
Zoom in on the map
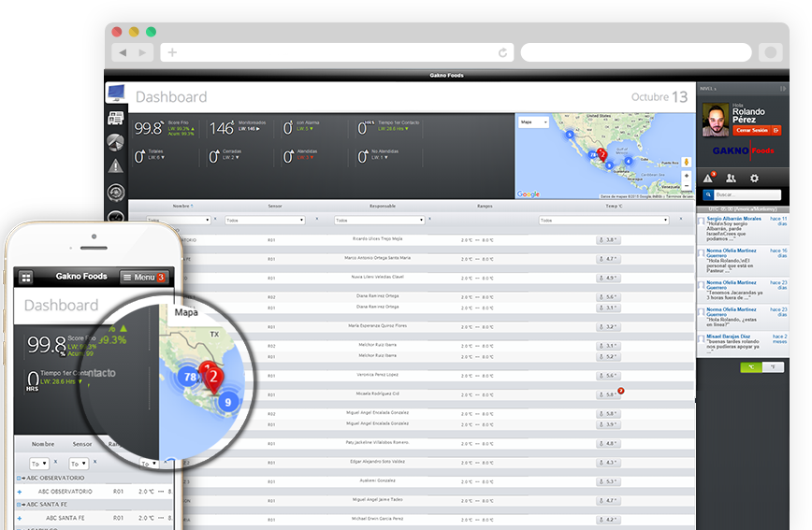[x=686, y=176]
